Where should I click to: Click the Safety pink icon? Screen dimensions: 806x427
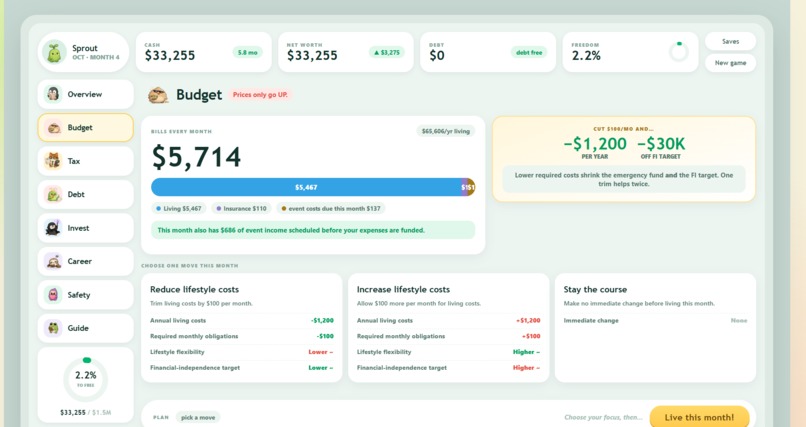click(52, 294)
